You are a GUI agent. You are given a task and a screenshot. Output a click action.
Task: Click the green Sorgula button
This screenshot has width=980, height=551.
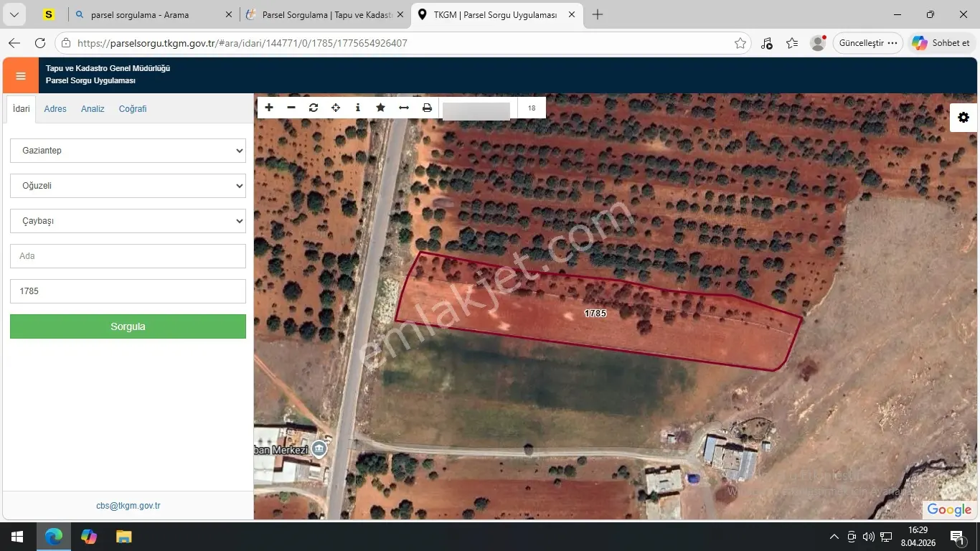click(x=128, y=326)
